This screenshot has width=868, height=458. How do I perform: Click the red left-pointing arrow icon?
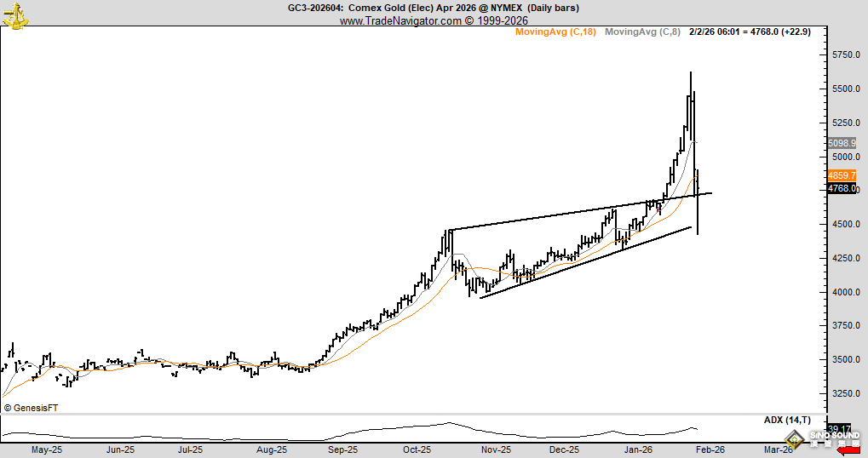click(848, 451)
